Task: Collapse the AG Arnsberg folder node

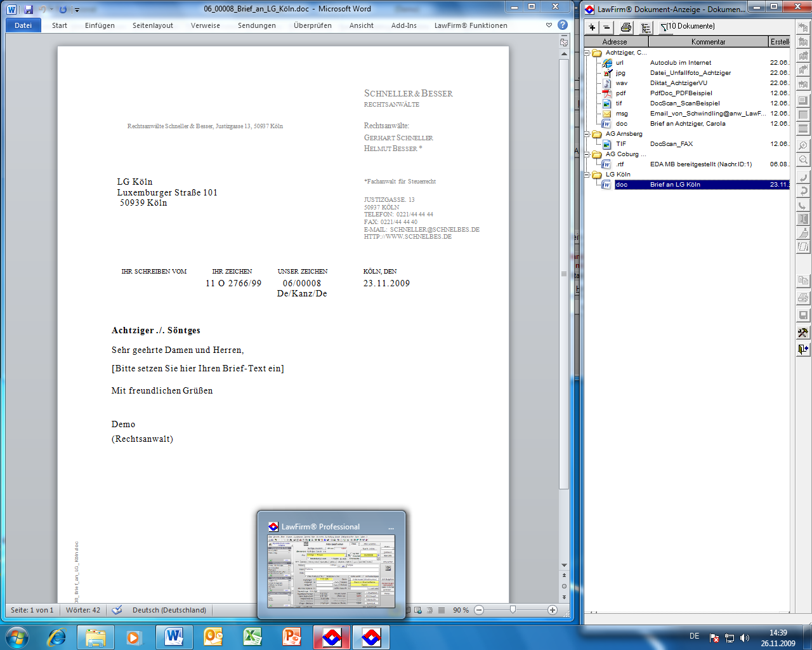Action: pyautogui.click(x=587, y=134)
